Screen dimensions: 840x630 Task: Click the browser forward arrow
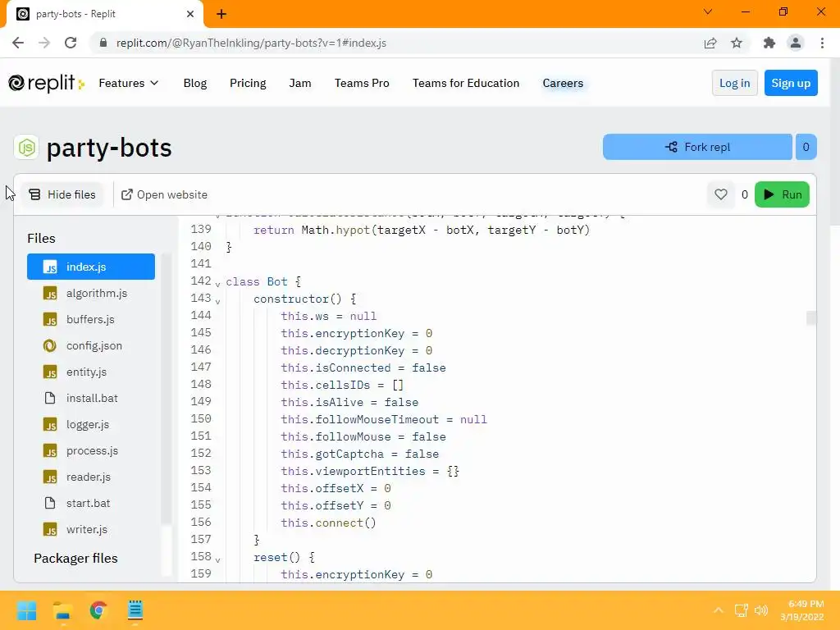click(x=44, y=43)
